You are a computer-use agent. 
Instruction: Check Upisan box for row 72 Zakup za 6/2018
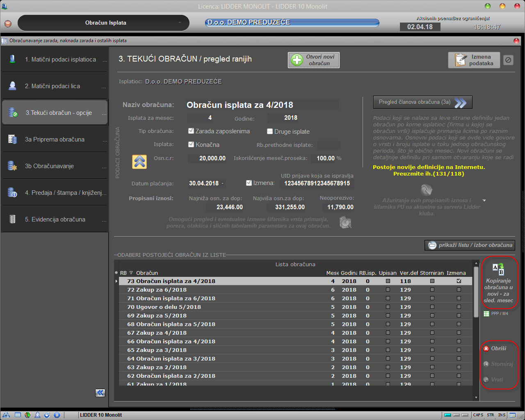pyautogui.click(x=388, y=290)
